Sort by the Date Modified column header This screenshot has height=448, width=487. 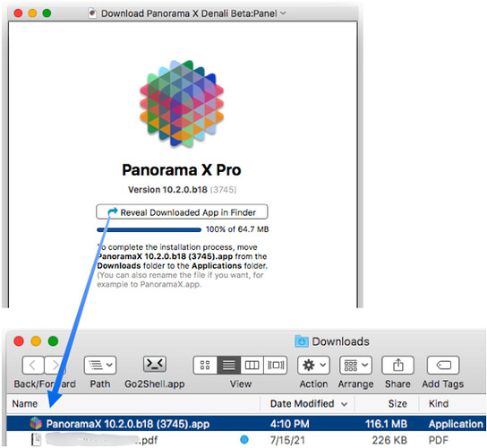tap(308, 403)
